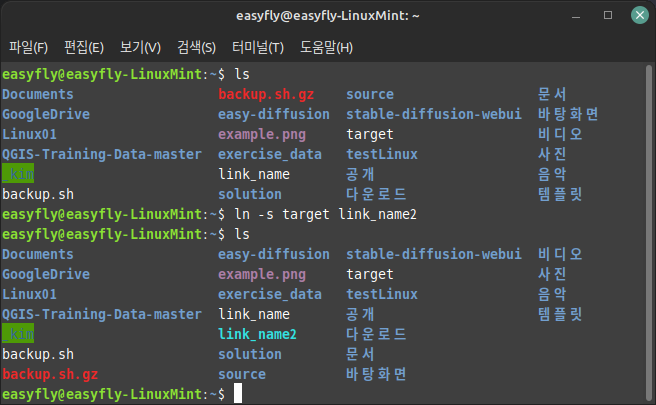Click 다운로드 in the second ls output
This screenshot has height=405, width=656.
376,334
